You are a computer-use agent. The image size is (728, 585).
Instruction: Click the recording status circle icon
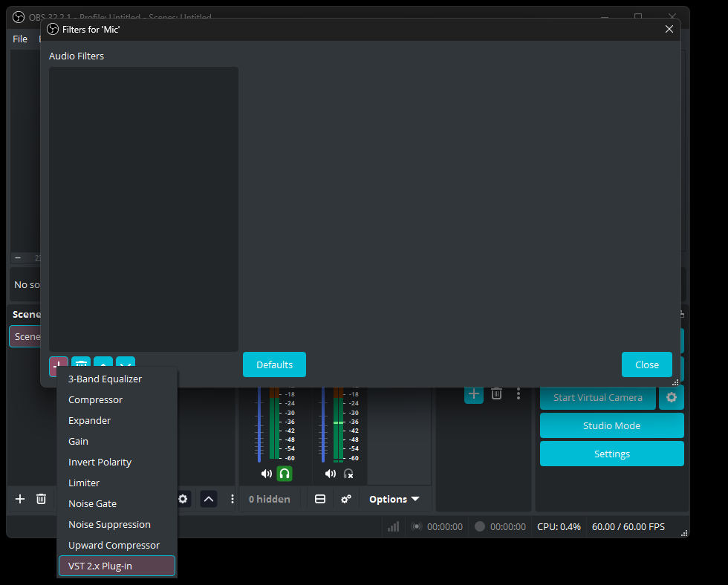480,526
